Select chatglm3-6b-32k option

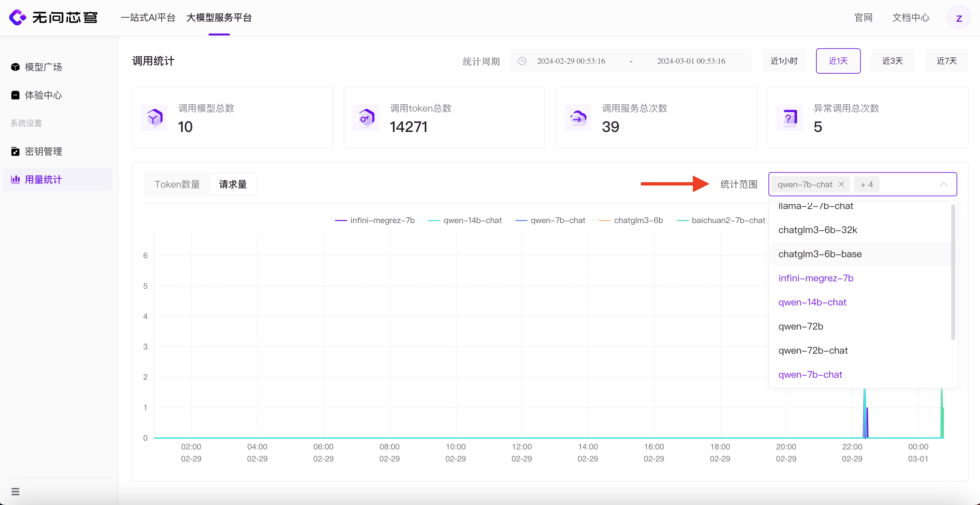[860, 230]
